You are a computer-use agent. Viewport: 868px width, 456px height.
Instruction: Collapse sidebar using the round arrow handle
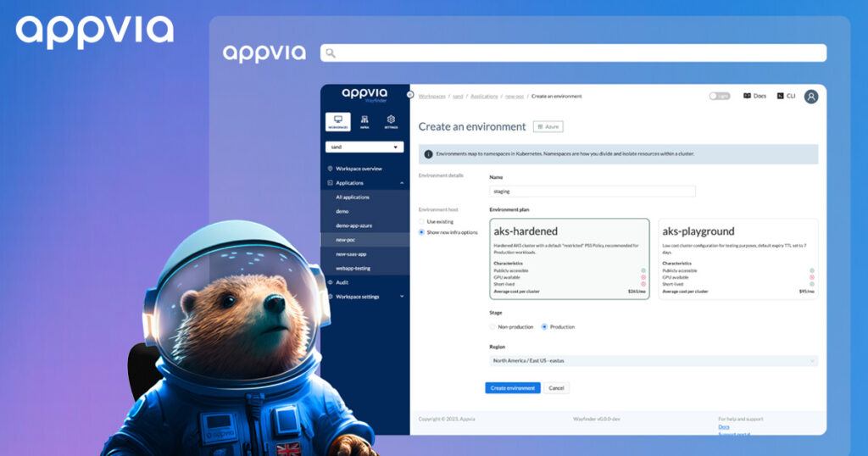410,94
